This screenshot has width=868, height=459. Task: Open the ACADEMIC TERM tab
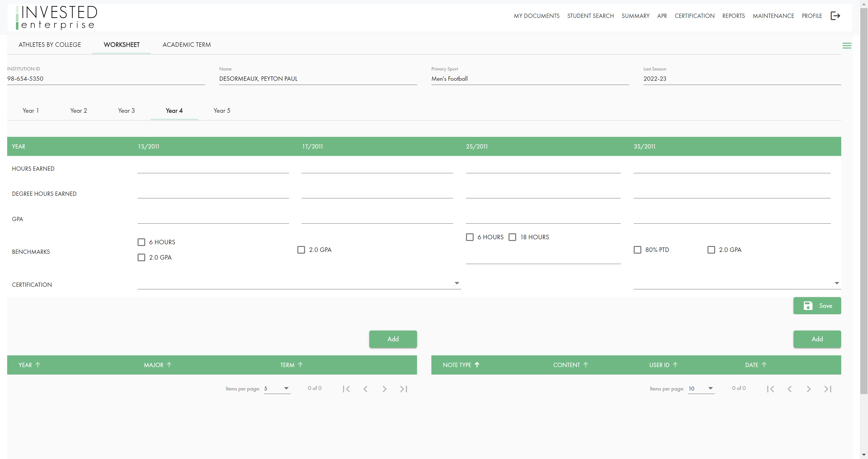click(186, 44)
